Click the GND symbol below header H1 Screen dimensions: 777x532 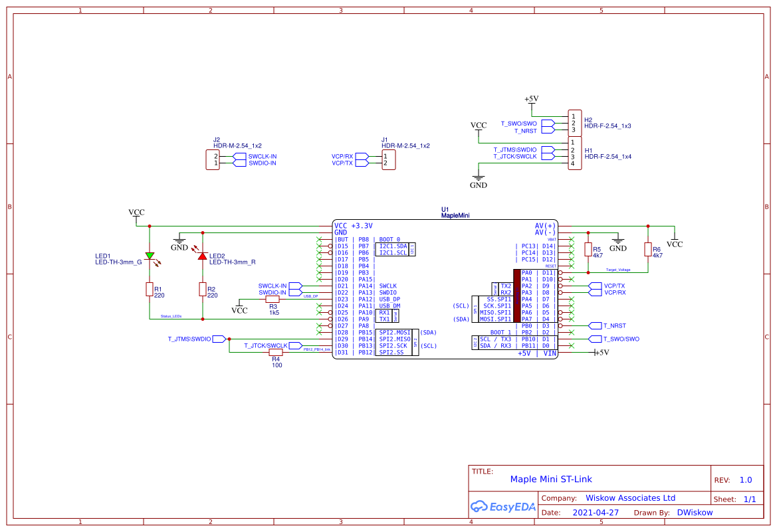pyautogui.click(x=479, y=181)
